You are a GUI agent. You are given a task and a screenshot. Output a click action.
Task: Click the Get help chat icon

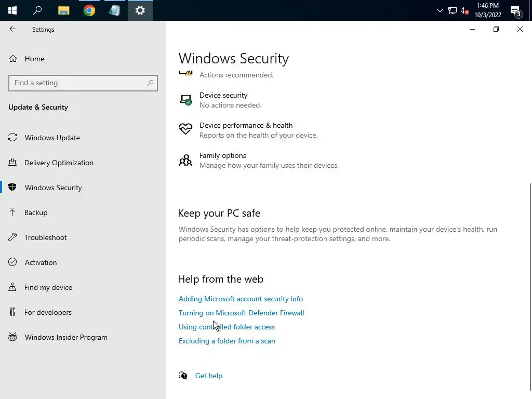pos(183,375)
